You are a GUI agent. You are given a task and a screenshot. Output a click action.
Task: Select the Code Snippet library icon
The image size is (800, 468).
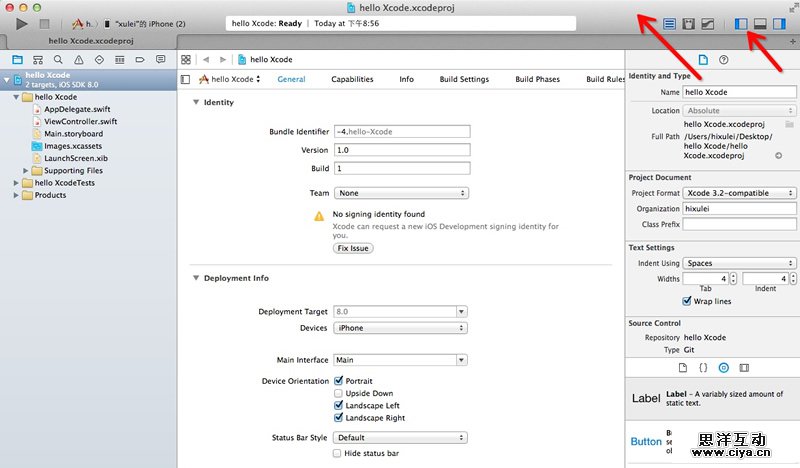pos(703,368)
